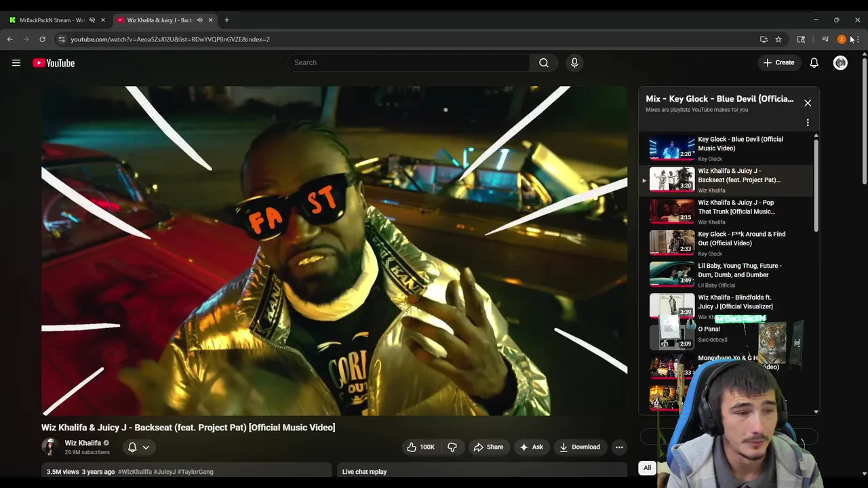Image resolution: width=868 pixels, height=488 pixels.
Task: Open the YouTube account avatar menu
Action: (840, 62)
